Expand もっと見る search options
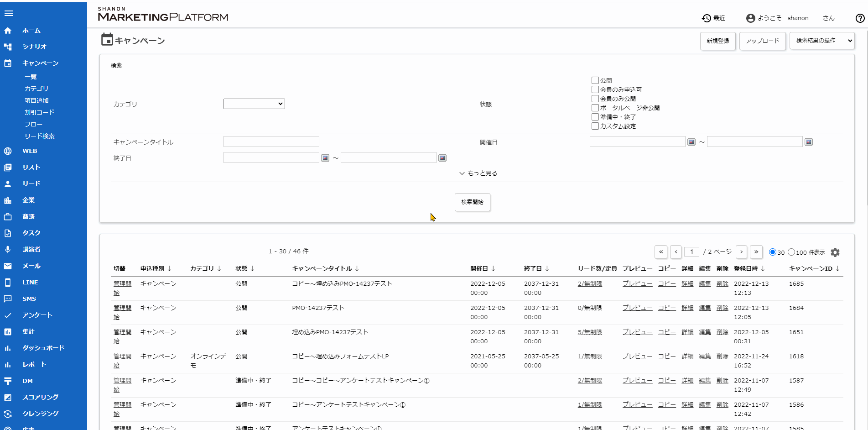The image size is (868, 430). tap(478, 173)
